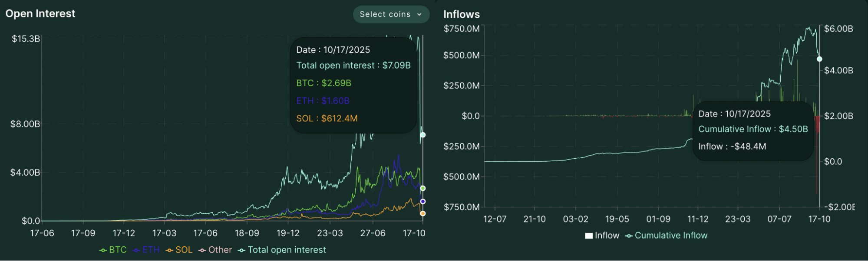Click the SOL legend label text
The image size is (868, 261).
click(x=184, y=250)
